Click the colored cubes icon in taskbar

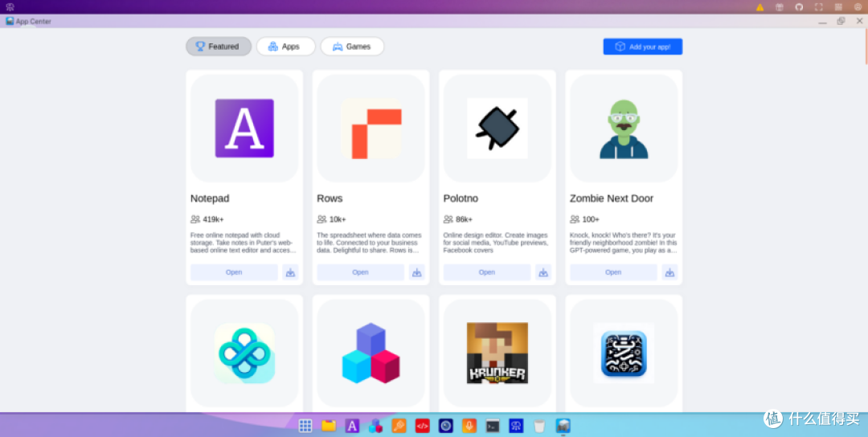click(376, 426)
